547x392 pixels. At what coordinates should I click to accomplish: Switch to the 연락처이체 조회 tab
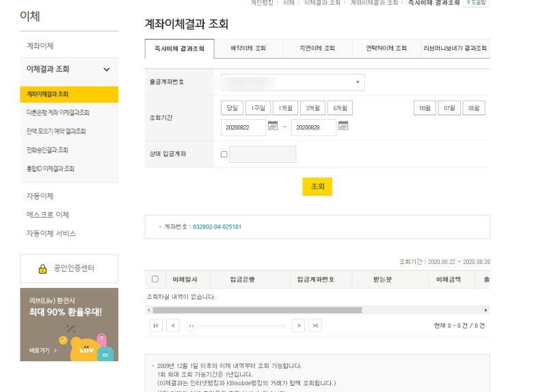[386, 49]
